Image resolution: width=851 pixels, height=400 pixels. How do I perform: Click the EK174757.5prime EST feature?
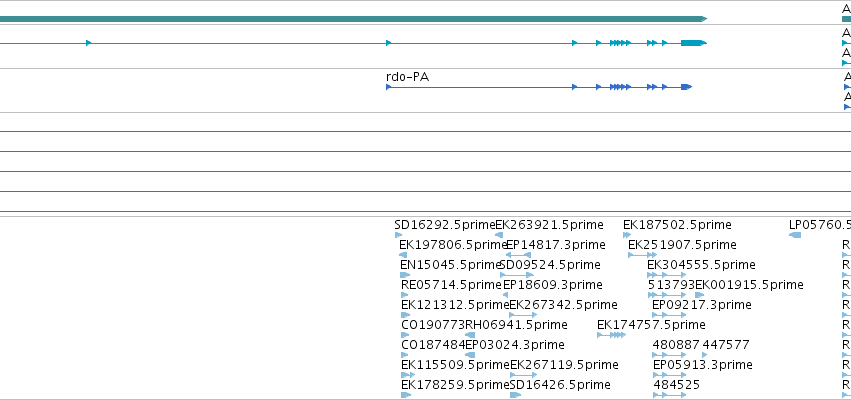pyautogui.click(x=611, y=335)
